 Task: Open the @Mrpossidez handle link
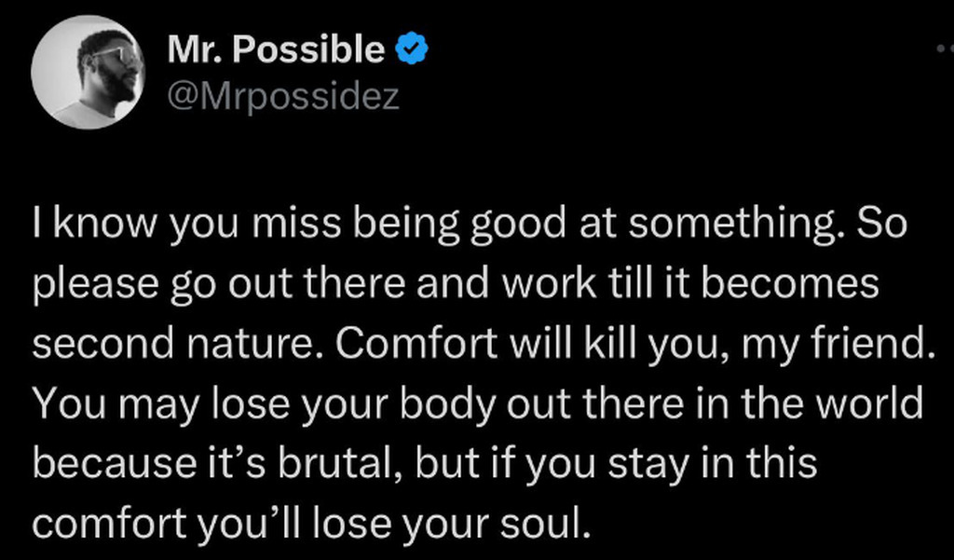(282, 95)
